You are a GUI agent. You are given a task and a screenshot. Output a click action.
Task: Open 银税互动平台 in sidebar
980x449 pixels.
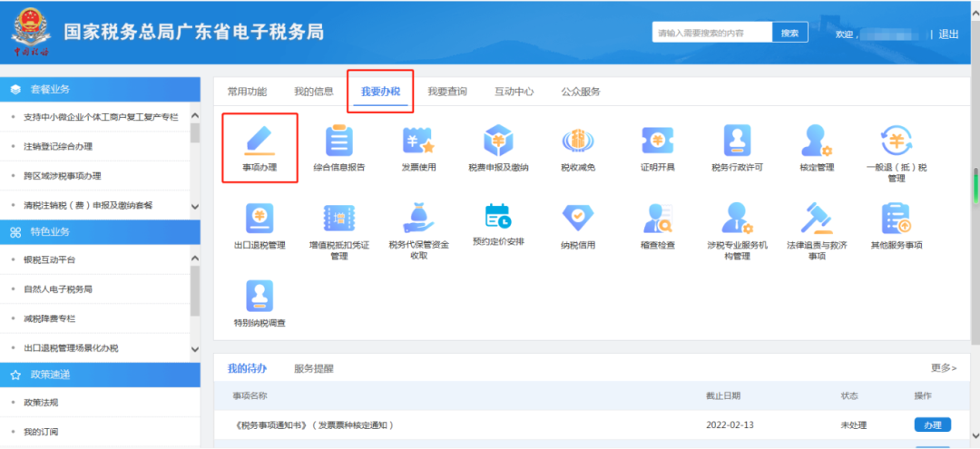pyautogui.click(x=49, y=259)
